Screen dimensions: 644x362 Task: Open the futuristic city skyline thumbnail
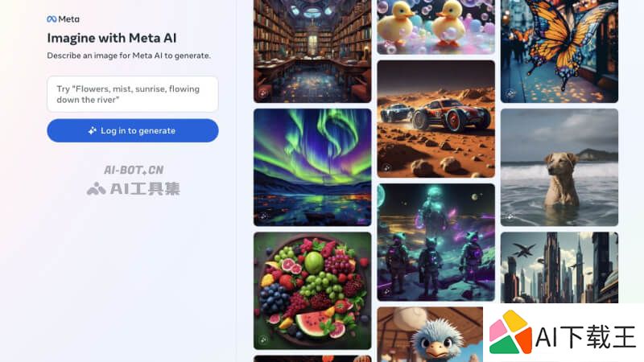pos(559,267)
